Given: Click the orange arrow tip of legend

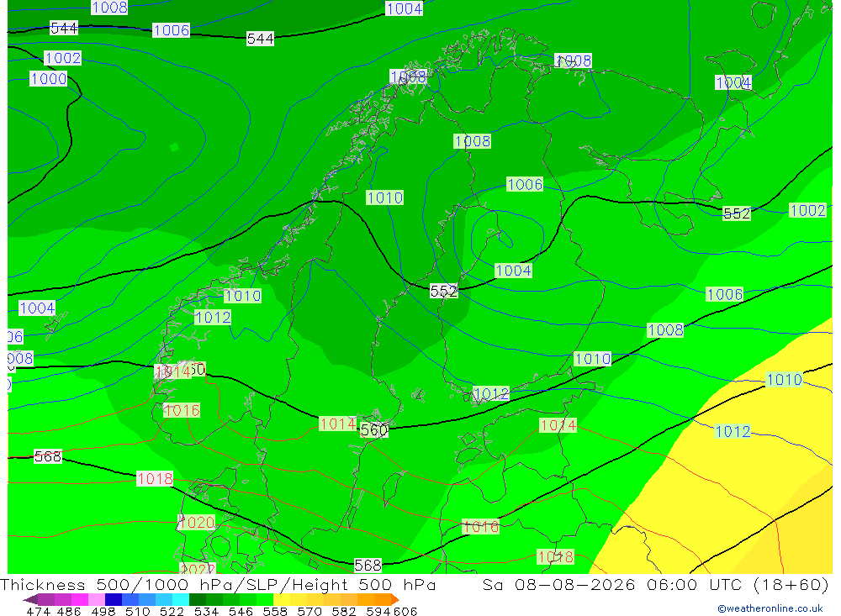Looking at the screenshot, I should pos(394,599).
